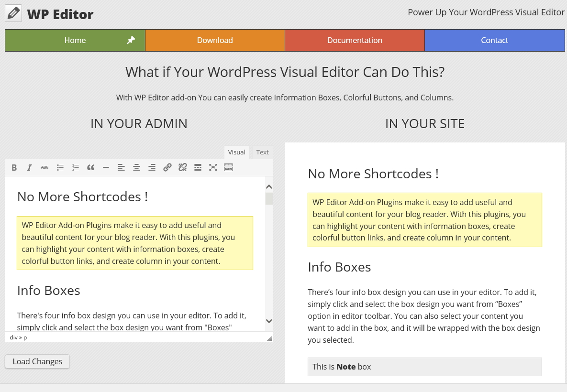567x392 pixels.
Task: Click the editor resize handle grip
Action: (269, 338)
